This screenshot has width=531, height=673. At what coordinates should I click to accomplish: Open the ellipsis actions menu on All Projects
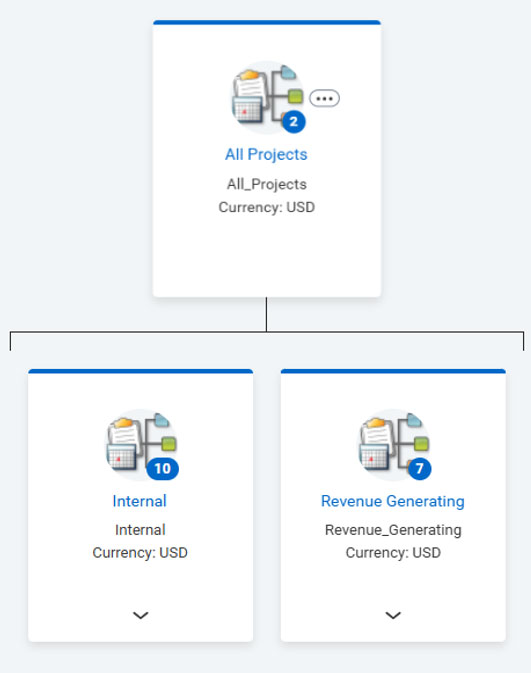point(325,98)
